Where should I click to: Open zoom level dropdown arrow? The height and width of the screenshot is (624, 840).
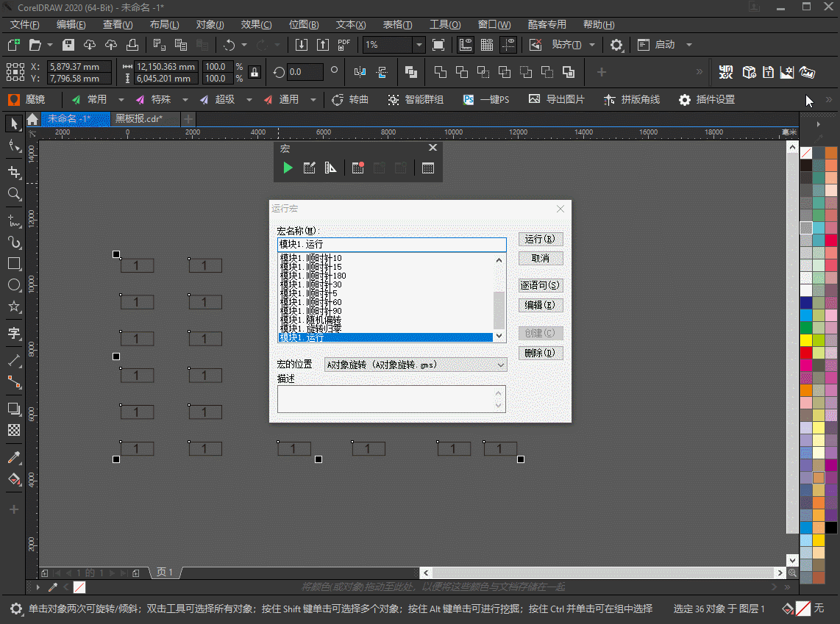pyautogui.click(x=419, y=45)
